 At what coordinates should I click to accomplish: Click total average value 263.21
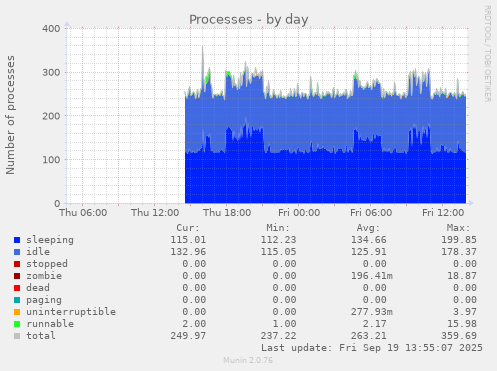[369, 336]
